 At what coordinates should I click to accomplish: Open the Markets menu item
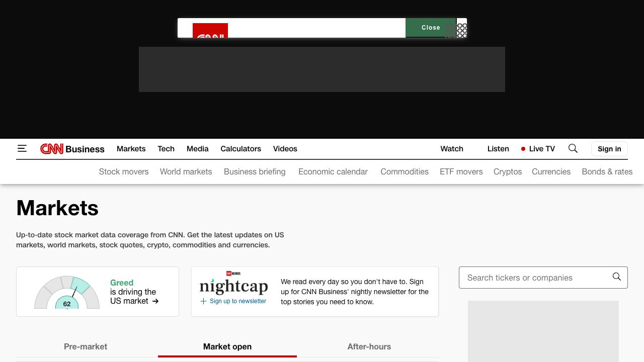tap(131, 149)
